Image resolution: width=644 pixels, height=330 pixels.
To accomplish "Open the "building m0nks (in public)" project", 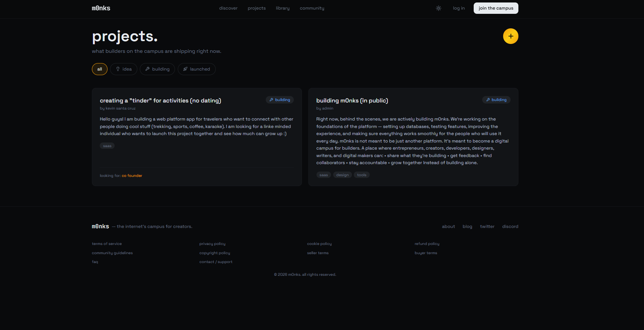I will coord(352,100).
